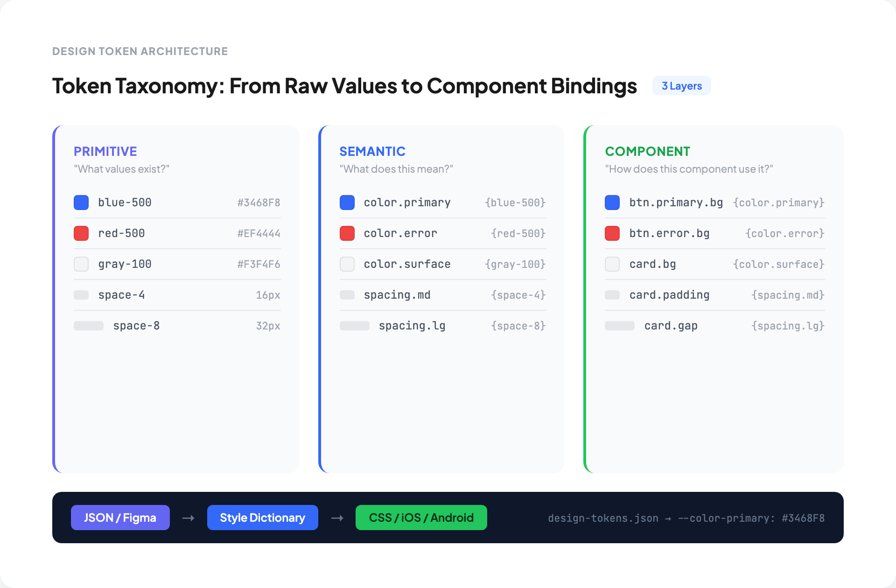Click the {color.primary} reference
The image size is (896, 588).
[x=779, y=203]
